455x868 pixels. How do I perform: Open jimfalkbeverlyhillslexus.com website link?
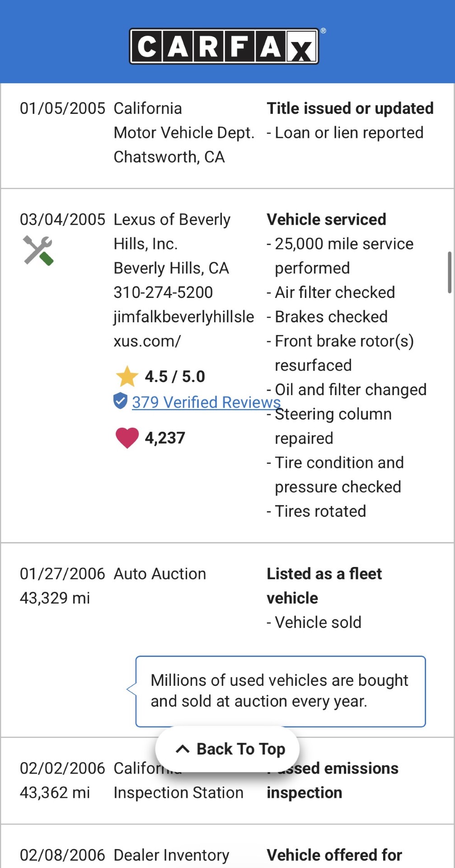[x=184, y=329]
